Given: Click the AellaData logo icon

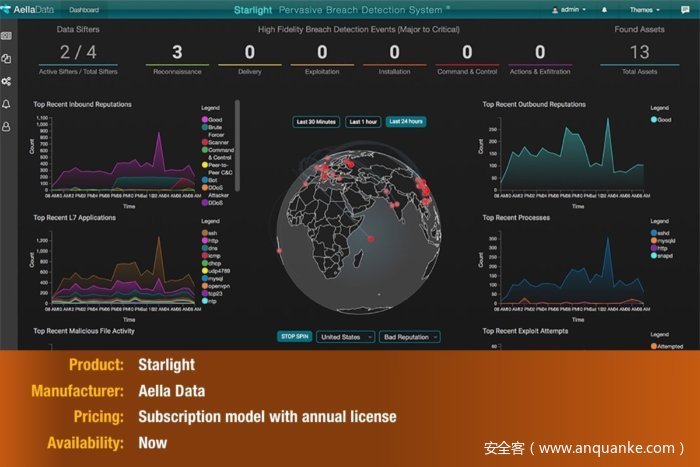Looking at the screenshot, I should pyautogui.click(x=9, y=9).
